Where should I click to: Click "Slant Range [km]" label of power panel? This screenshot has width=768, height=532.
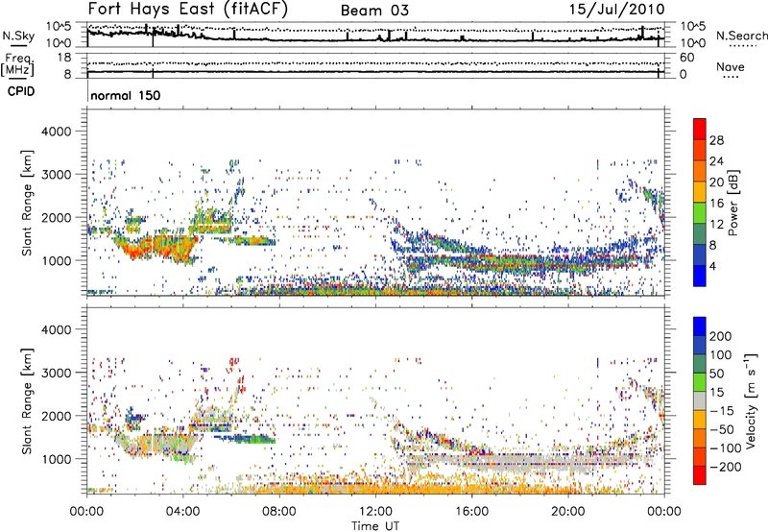[x=27, y=203]
